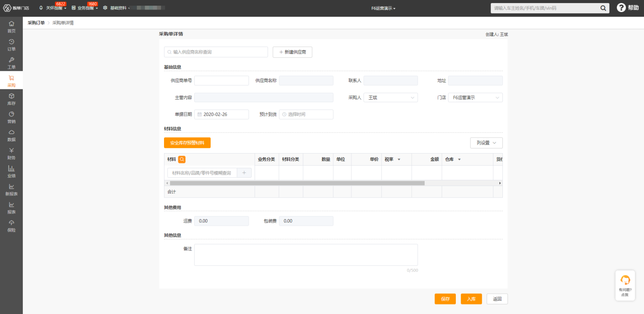Open the 数据 data sidebar icon
This screenshot has height=314, width=644.
(x=11, y=135)
